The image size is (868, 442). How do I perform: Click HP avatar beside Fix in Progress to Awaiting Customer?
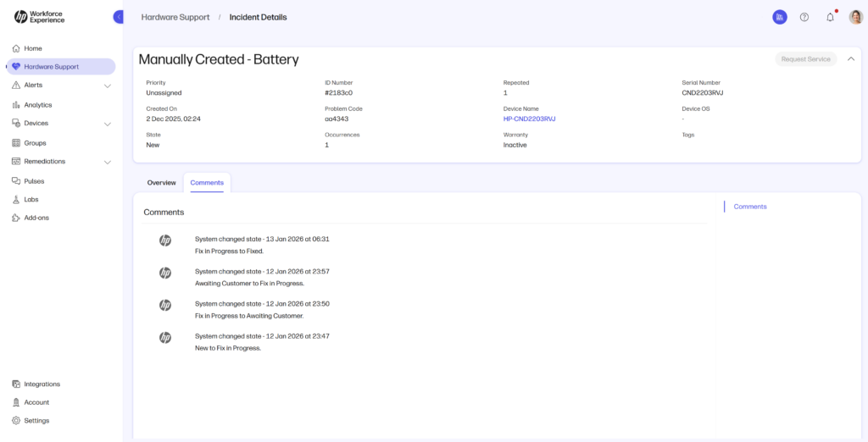tap(165, 305)
